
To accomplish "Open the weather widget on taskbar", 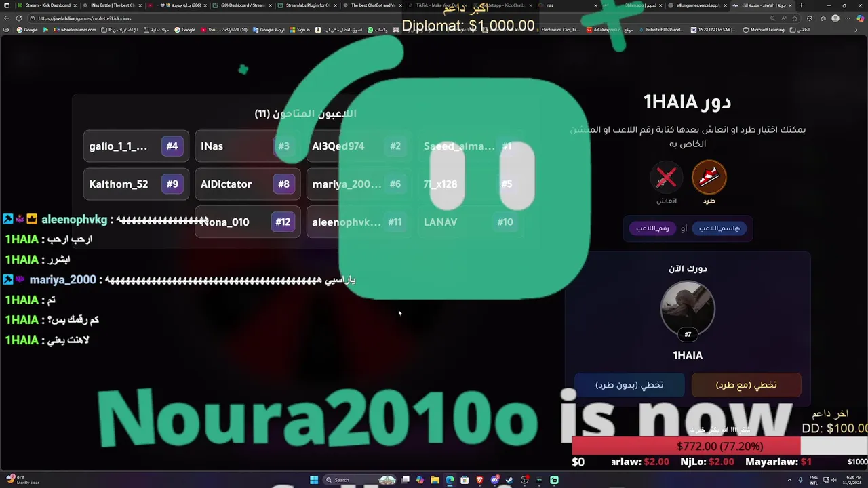I will (x=22, y=480).
